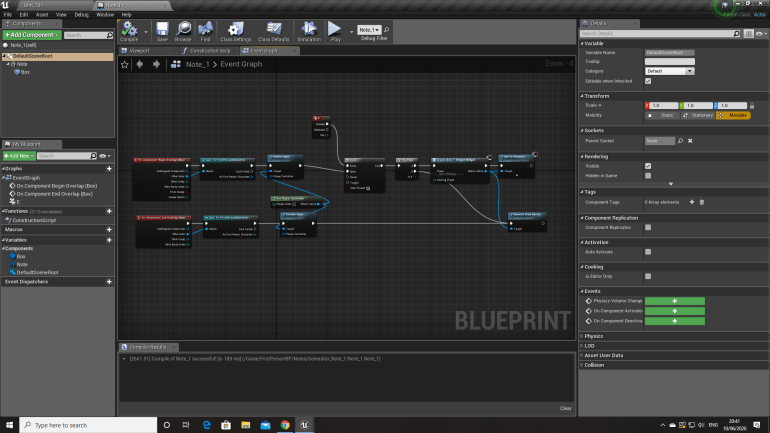This screenshot has height=433, width=770.
Task: Toggle Auto Activate checkbox
Action: tap(648, 252)
